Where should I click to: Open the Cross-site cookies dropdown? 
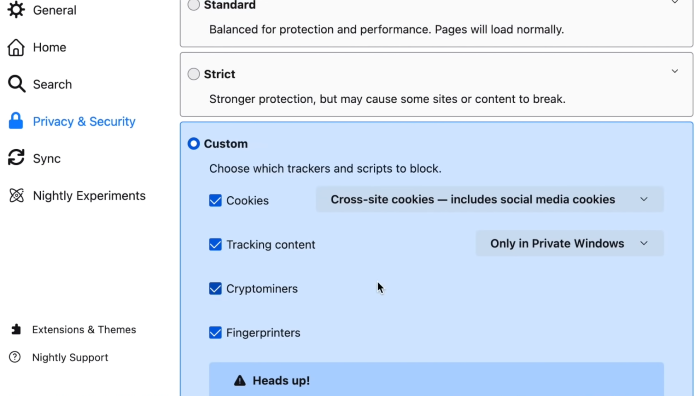pyautogui.click(x=490, y=199)
